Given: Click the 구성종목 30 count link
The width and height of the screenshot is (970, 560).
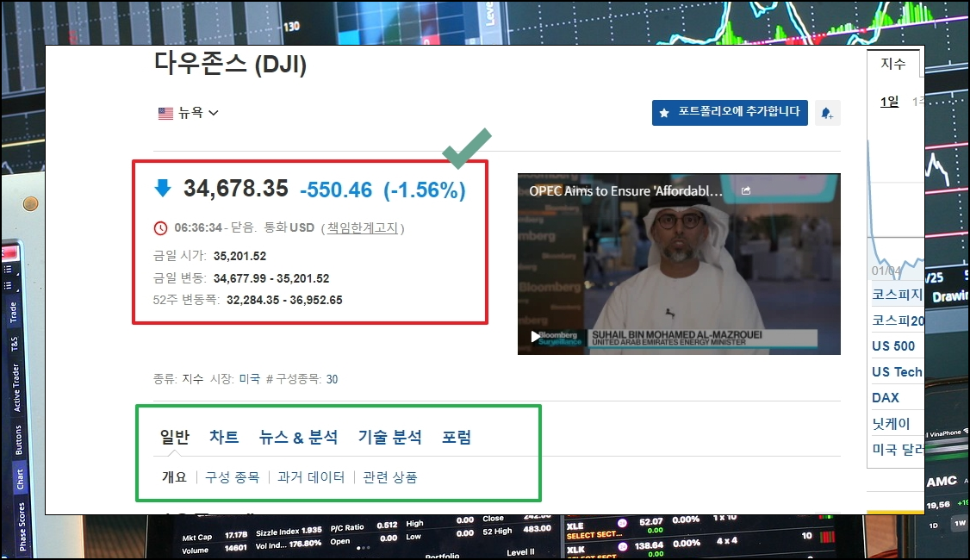Looking at the screenshot, I should click(x=332, y=379).
